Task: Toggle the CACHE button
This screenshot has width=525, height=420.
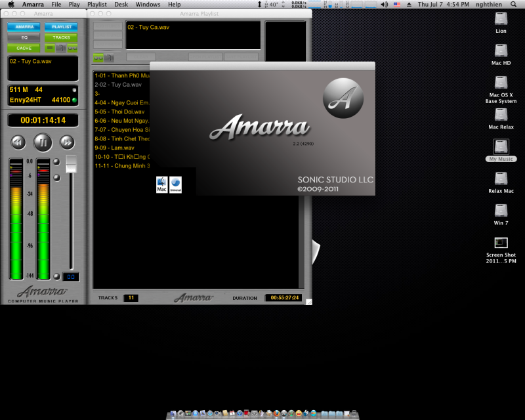Action: pos(24,48)
